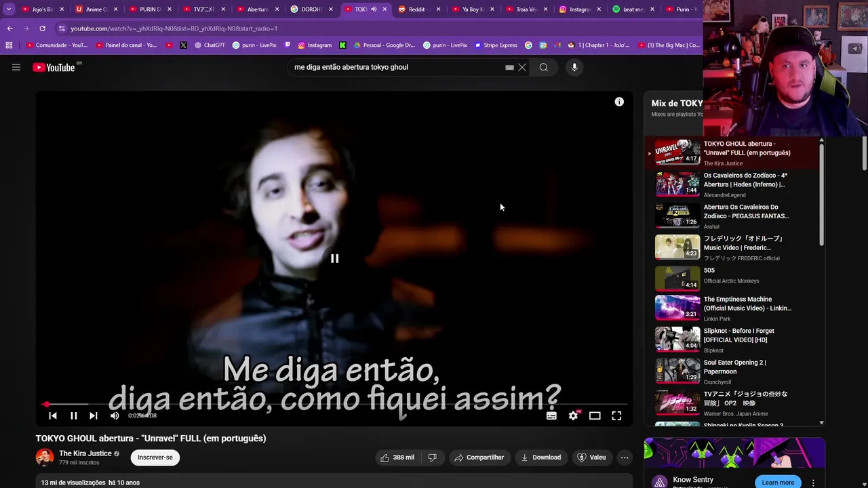Switch to the beat me tab
The width and height of the screenshot is (868, 488).
(x=633, y=9)
